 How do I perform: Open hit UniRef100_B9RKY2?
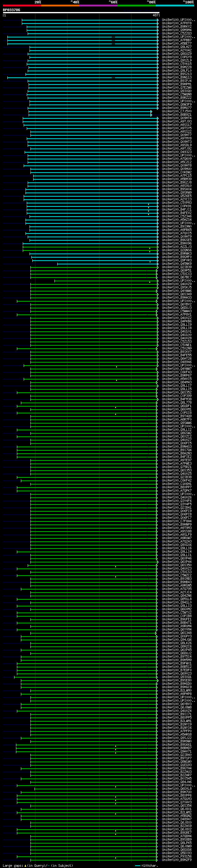[x=177, y=26]
